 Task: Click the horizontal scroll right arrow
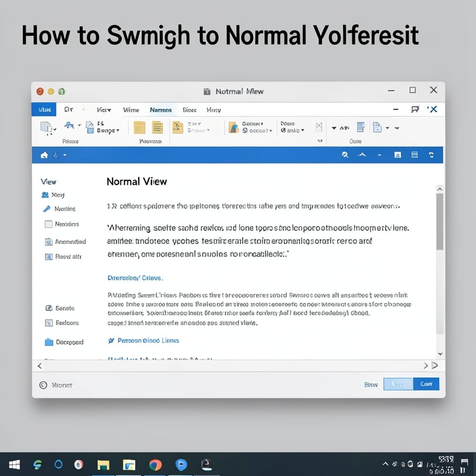pos(426,365)
